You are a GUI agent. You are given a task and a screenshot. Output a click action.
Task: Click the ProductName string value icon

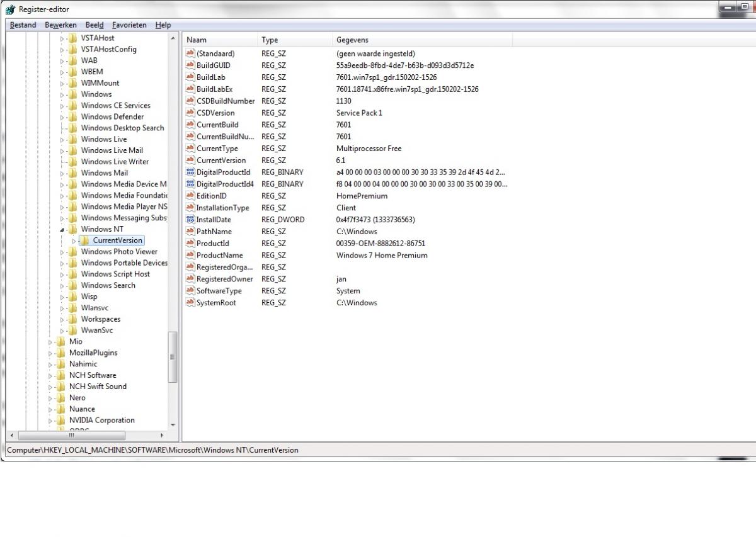tap(191, 256)
